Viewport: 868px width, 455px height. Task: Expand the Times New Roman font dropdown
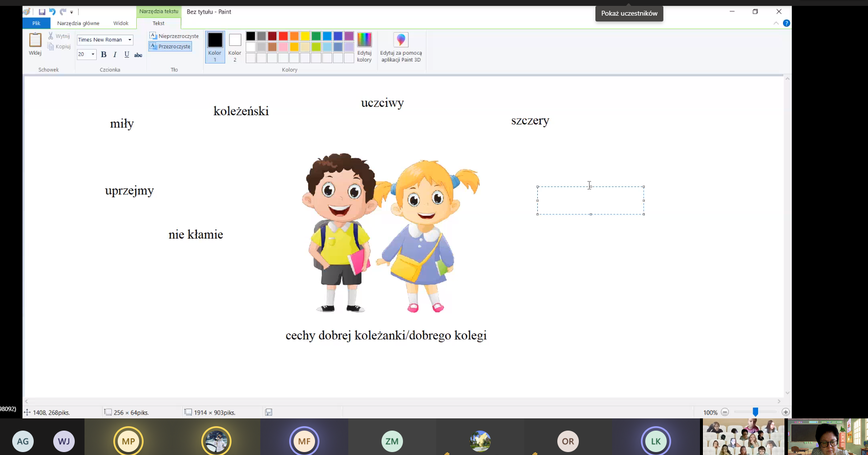(x=130, y=40)
